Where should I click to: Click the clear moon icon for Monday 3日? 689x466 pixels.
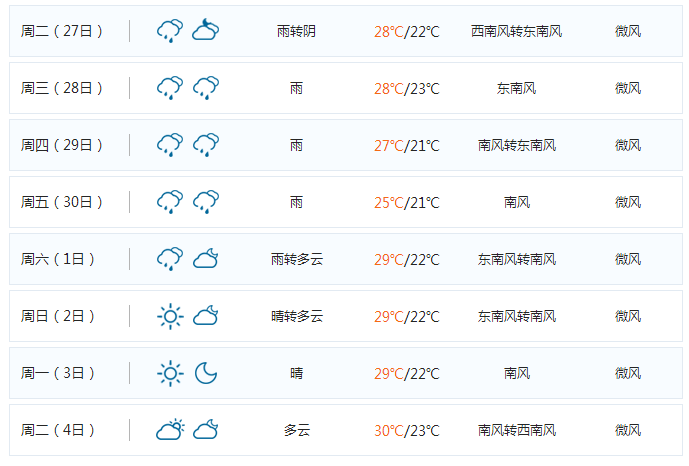(206, 373)
